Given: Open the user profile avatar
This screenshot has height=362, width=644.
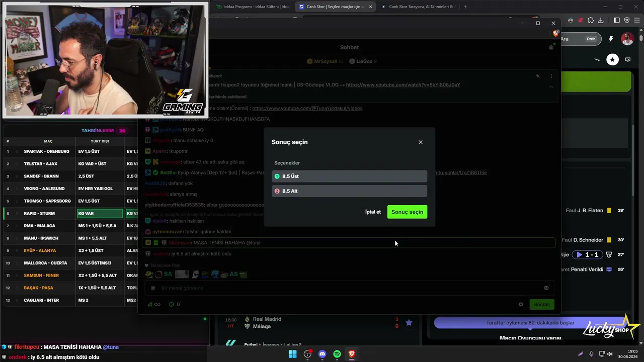Looking at the screenshot, I should coord(627,39).
